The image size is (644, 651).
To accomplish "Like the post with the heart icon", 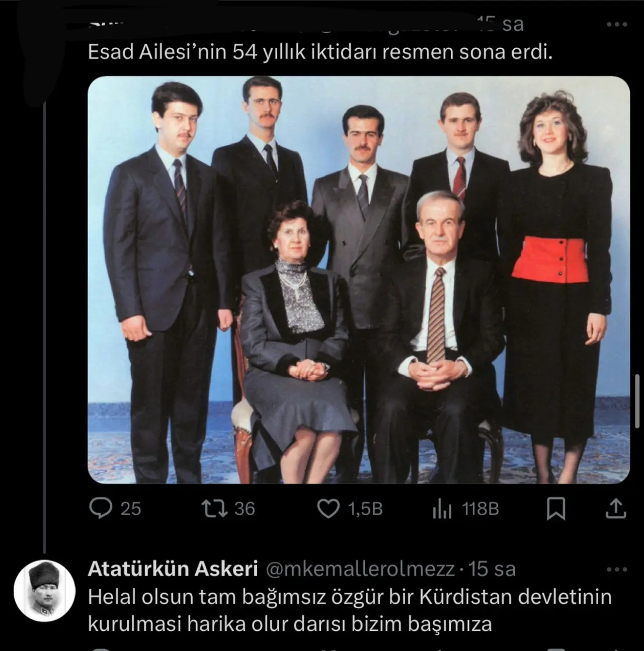I will coord(329,509).
